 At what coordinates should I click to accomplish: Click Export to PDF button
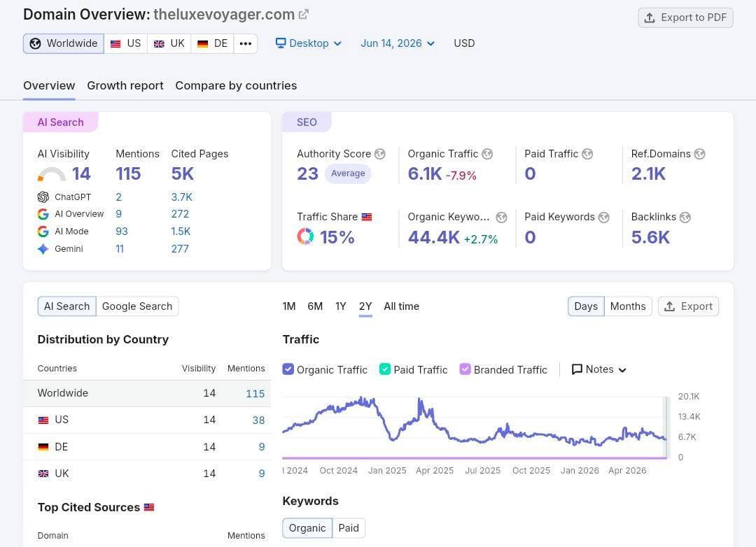[x=685, y=17]
